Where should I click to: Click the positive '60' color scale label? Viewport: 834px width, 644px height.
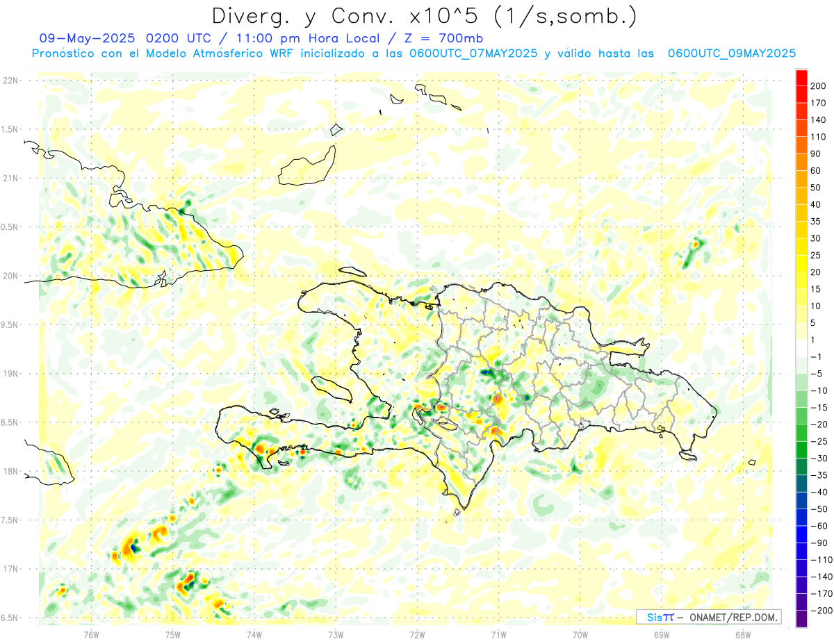tap(817, 171)
